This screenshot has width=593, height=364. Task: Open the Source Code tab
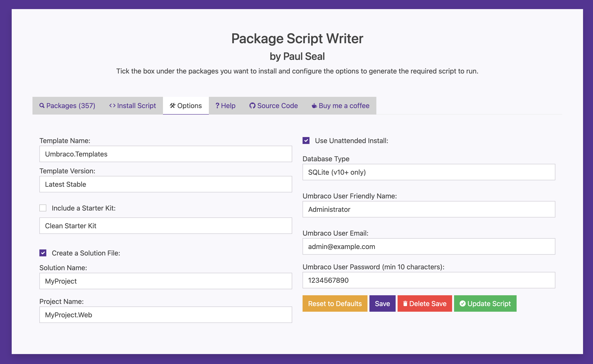[274, 106]
